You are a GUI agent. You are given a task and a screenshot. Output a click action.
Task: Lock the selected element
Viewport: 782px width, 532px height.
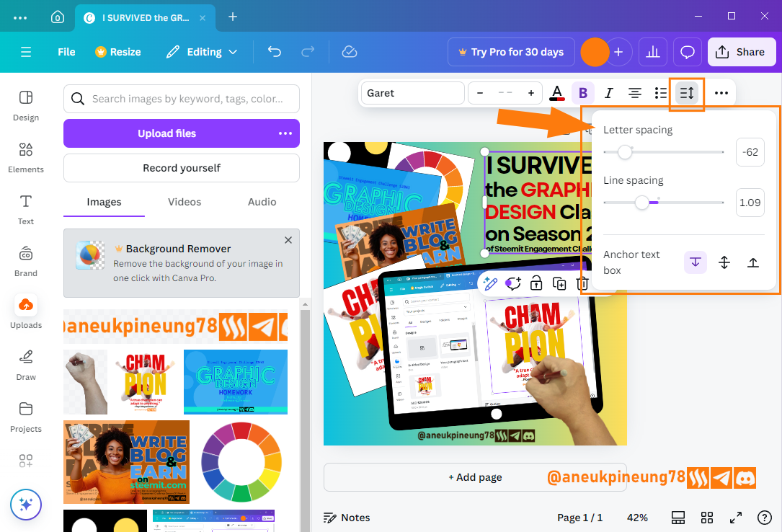tap(536, 284)
